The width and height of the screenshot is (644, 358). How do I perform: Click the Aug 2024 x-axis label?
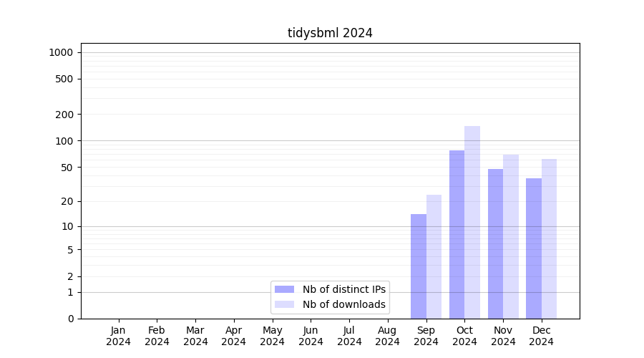[x=387, y=336]
